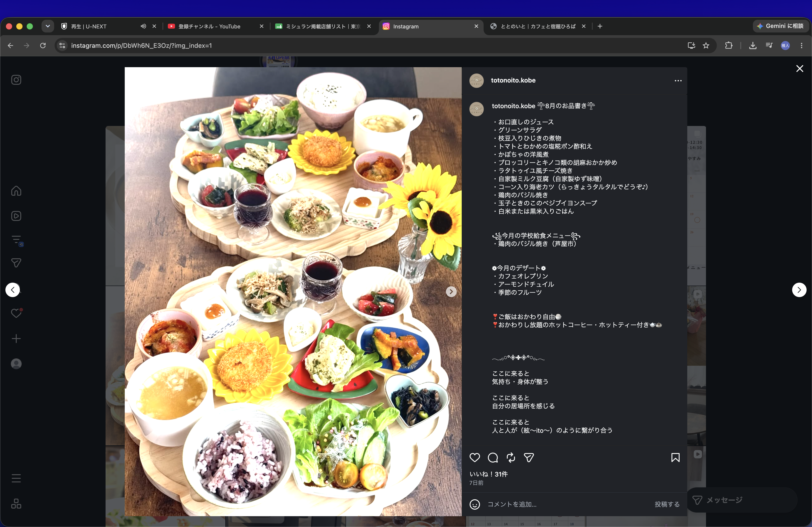Viewport: 812px width, 527px height.
Task: Go to previous post arrow
Action: click(13, 290)
